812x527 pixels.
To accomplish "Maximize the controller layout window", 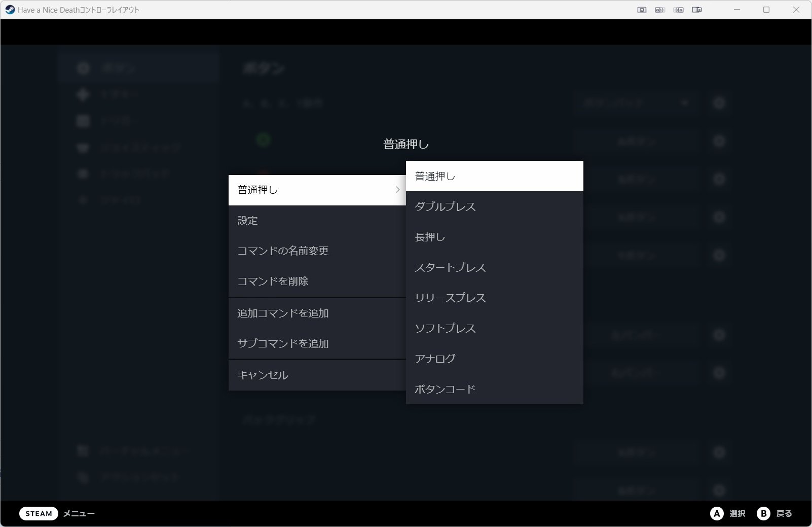I will (x=766, y=10).
